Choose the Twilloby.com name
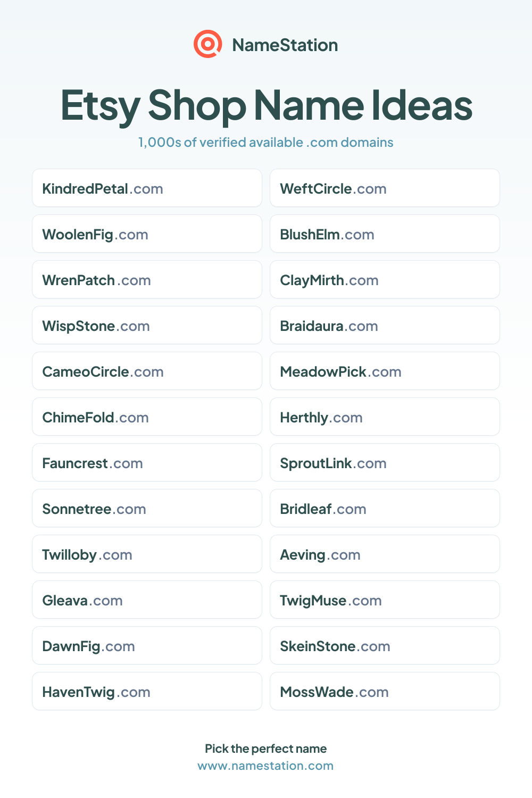This screenshot has height=798, width=532. coord(147,554)
